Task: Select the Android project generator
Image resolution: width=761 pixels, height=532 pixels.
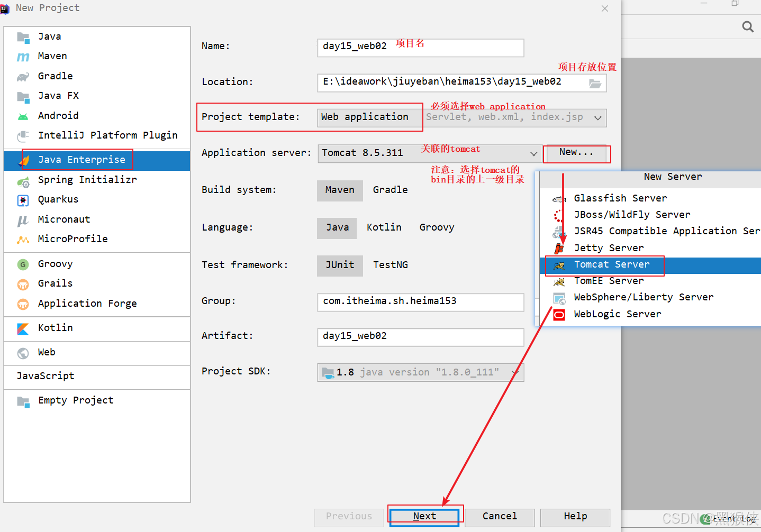Action: (58, 115)
